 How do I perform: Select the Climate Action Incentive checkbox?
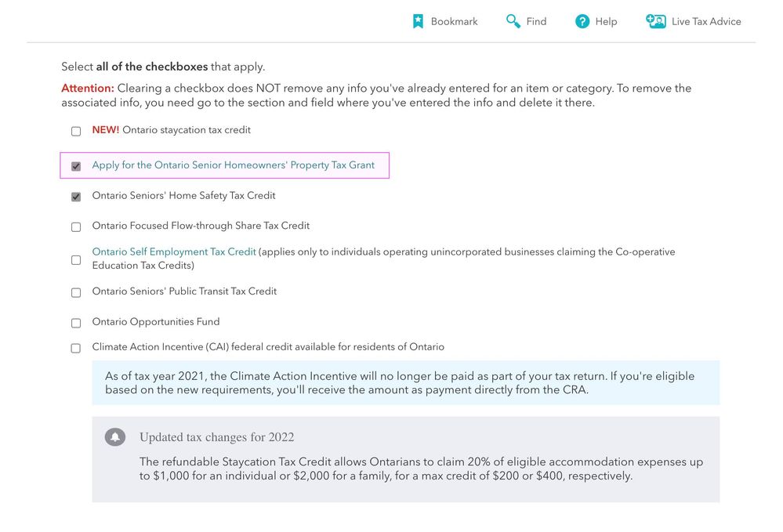76,348
